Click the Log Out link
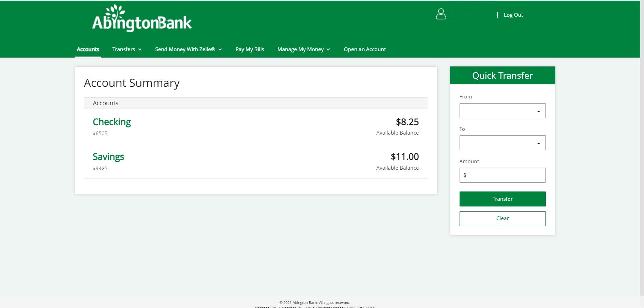 click(513, 15)
